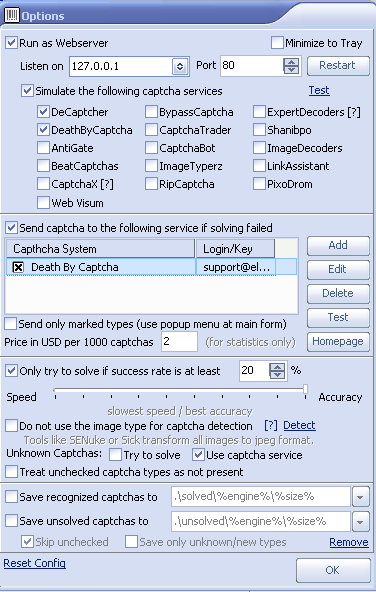Toggle Minimize to Tray option
Image resolution: width=376 pixels, height=592 pixels.
(x=277, y=43)
